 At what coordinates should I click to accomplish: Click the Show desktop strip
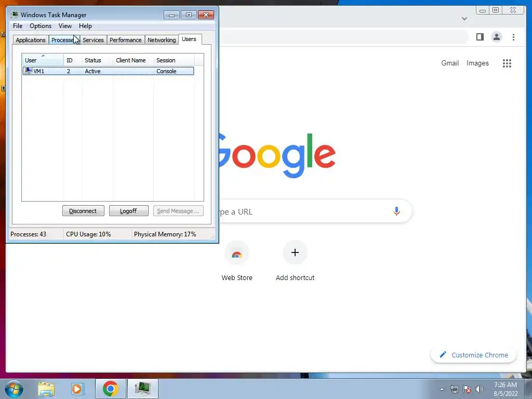(528, 389)
